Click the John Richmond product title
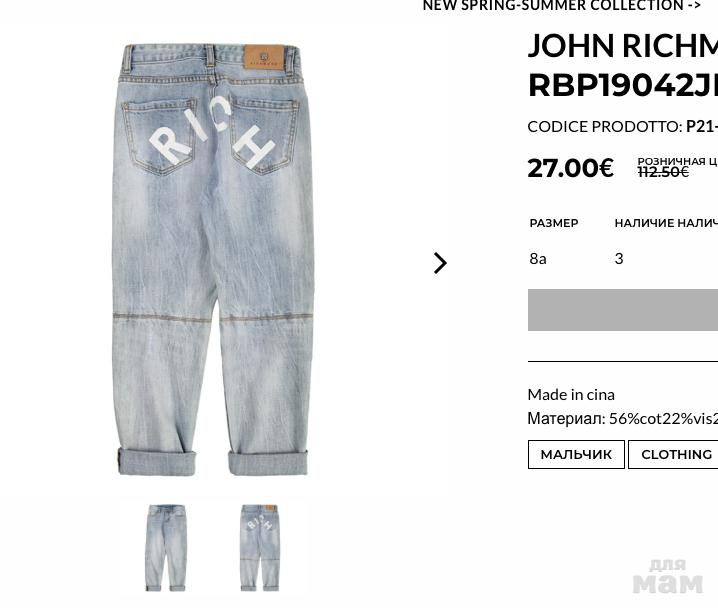Image resolution: width=718 pixels, height=608 pixels. 623,65
